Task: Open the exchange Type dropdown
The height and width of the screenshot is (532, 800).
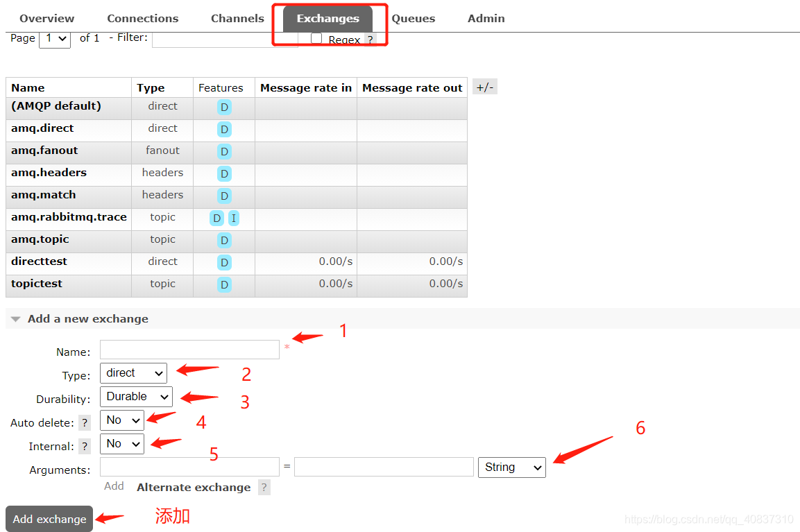Action: 133,373
